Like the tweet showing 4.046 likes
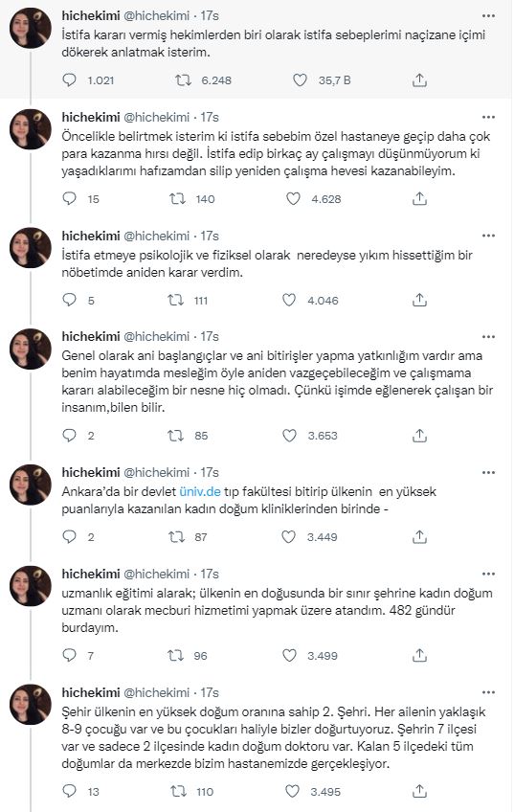514x812 pixels. coord(289,301)
